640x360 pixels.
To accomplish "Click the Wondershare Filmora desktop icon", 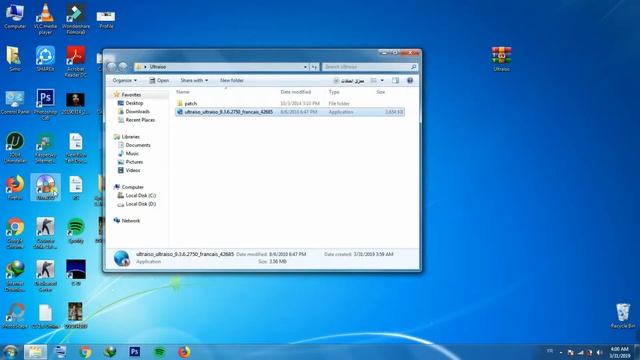I will pos(76,19).
